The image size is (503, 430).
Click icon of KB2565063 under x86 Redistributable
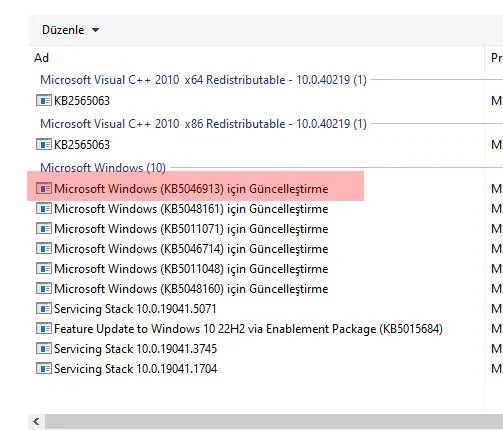44,144
